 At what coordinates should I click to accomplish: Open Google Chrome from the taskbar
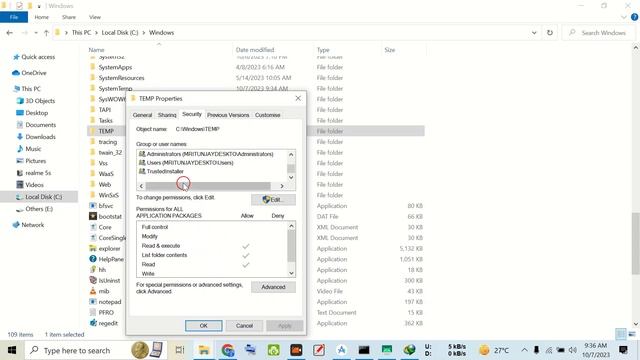[228, 350]
